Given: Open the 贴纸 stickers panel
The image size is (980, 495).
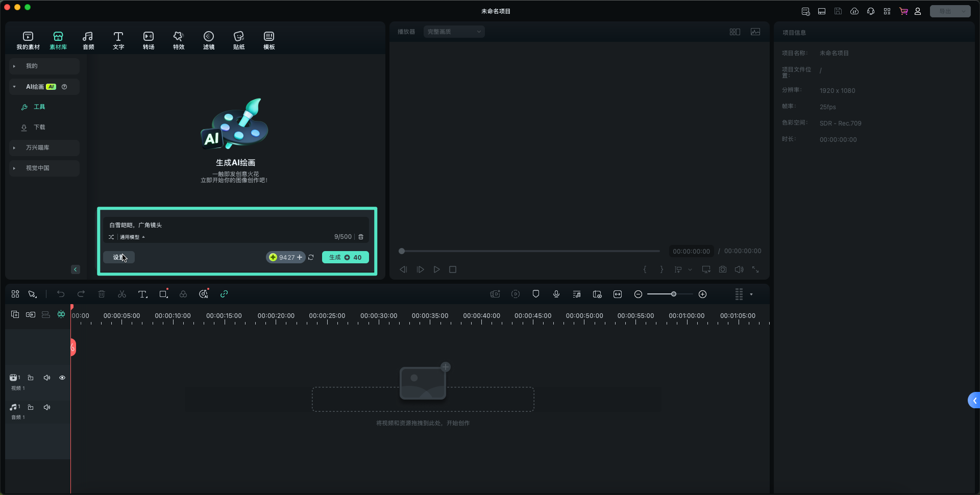Looking at the screenshot, I should click(x=239, y=40).
